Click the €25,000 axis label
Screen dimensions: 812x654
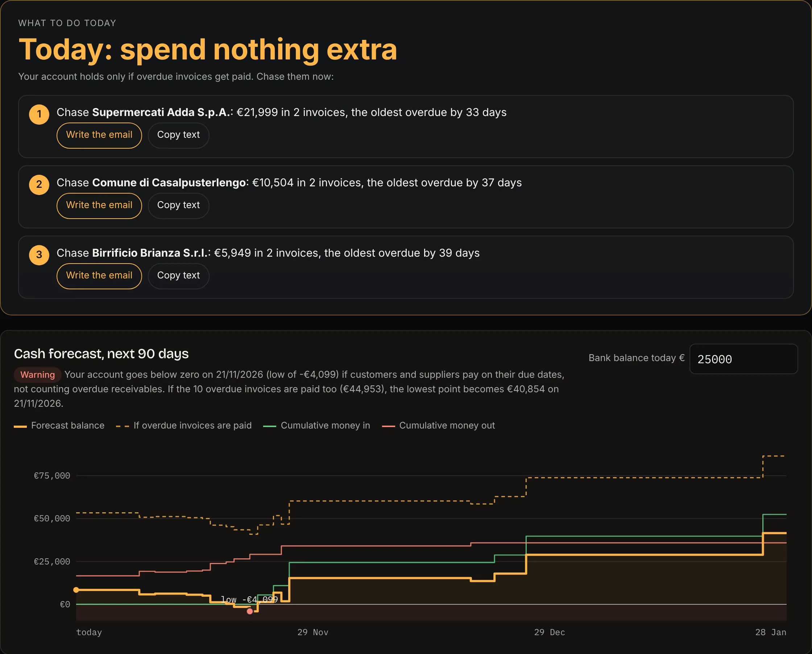(52, 561)
